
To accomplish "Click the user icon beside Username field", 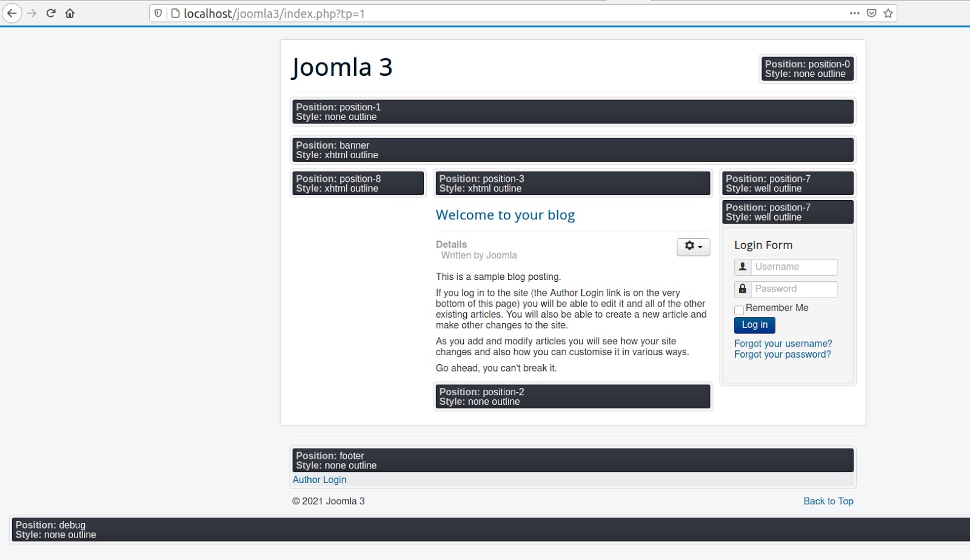I will pyautogui.click(x=743, y=267).
